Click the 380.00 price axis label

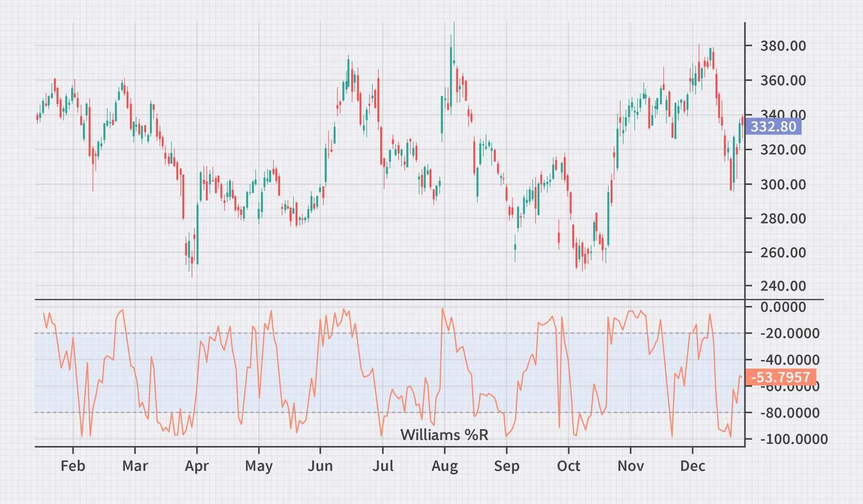point(783,46)
